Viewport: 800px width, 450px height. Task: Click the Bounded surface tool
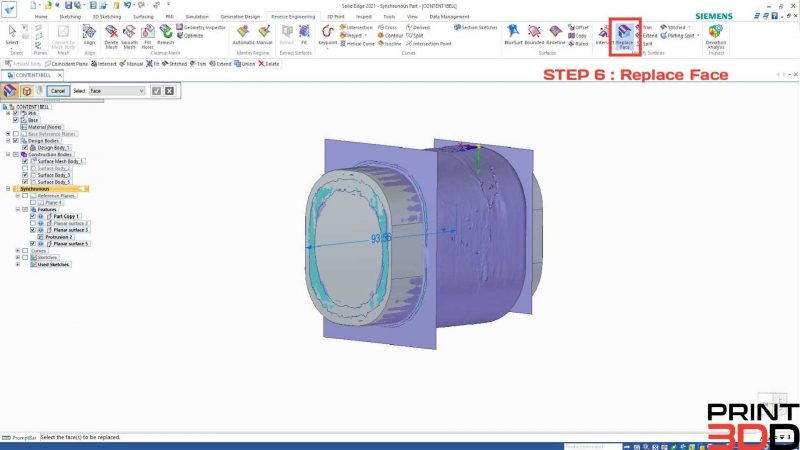click(534, 35)
